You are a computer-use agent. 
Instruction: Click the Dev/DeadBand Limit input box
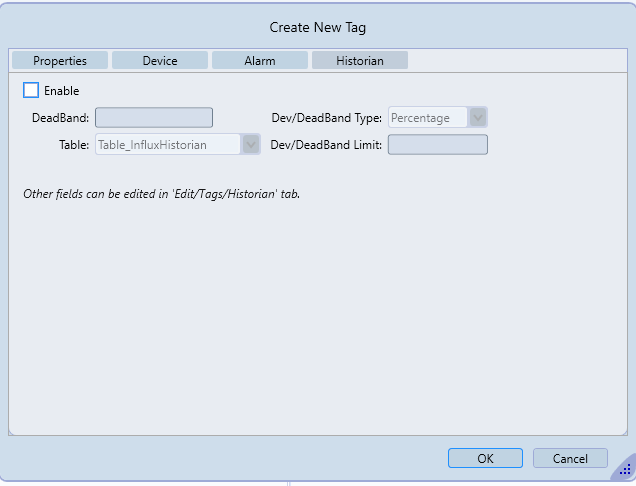pyautogui.click(x=437, y=145)
